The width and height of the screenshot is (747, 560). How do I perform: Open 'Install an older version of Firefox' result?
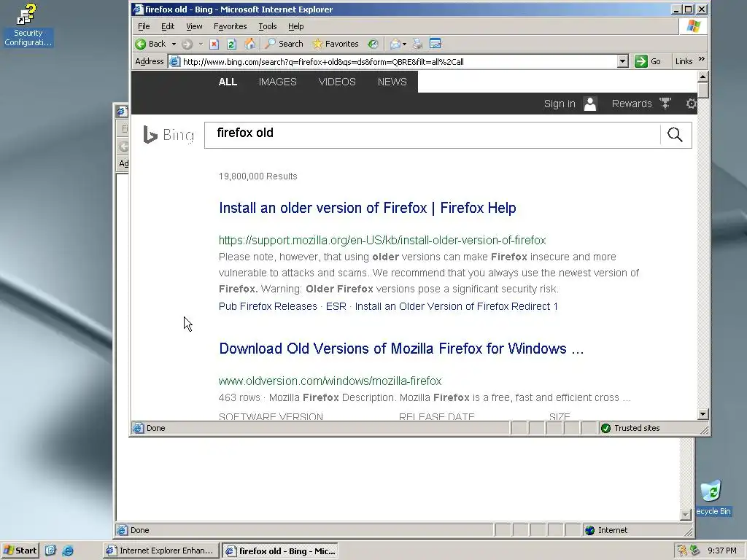point(368,208)
